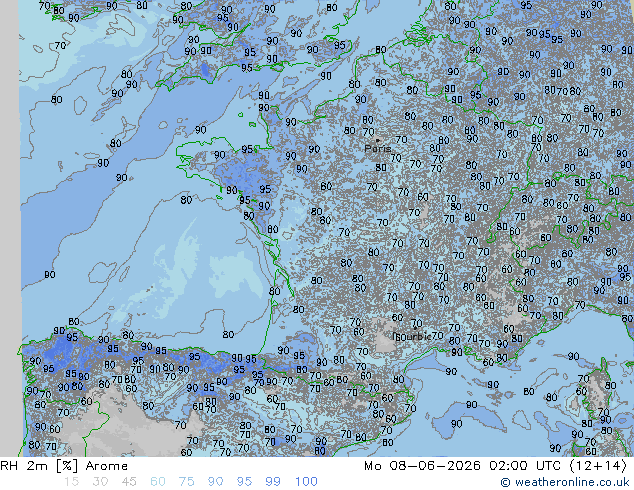Click the legend value 60
634x490 pixels.
tap(158, 482)
